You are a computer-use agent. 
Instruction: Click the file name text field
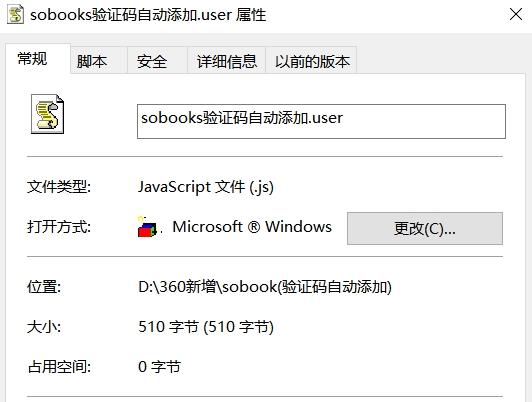321,121
